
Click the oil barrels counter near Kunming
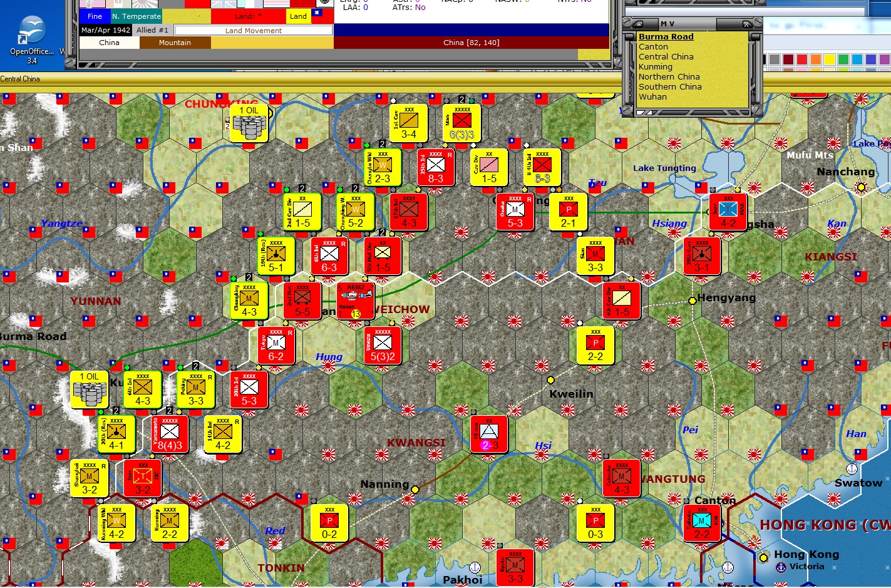90,389
